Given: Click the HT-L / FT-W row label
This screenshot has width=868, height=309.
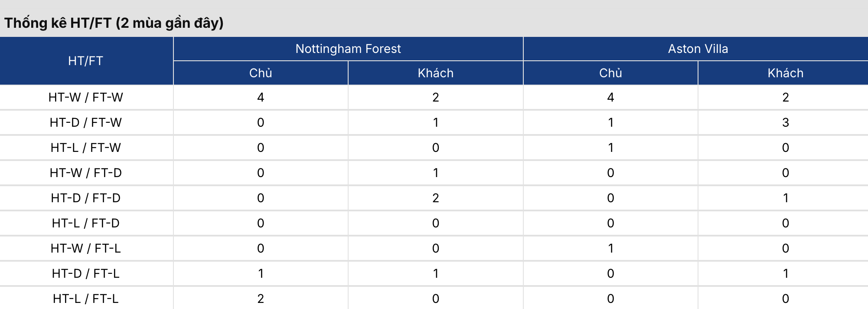Looking at the screenshot, I should (x=86, y=148).
